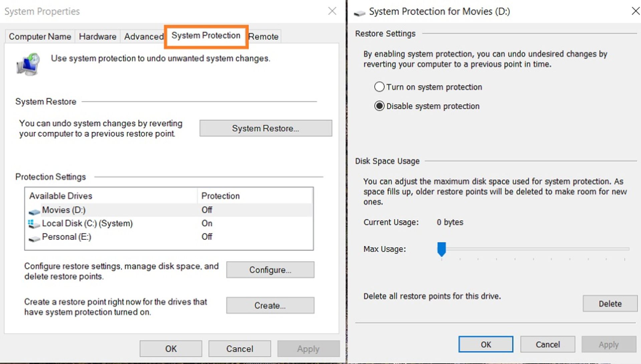Image resolution: width=641 pixels, height=364 pixels.
Task: Click the Max Usage slider handle
Action: [441, 250]
